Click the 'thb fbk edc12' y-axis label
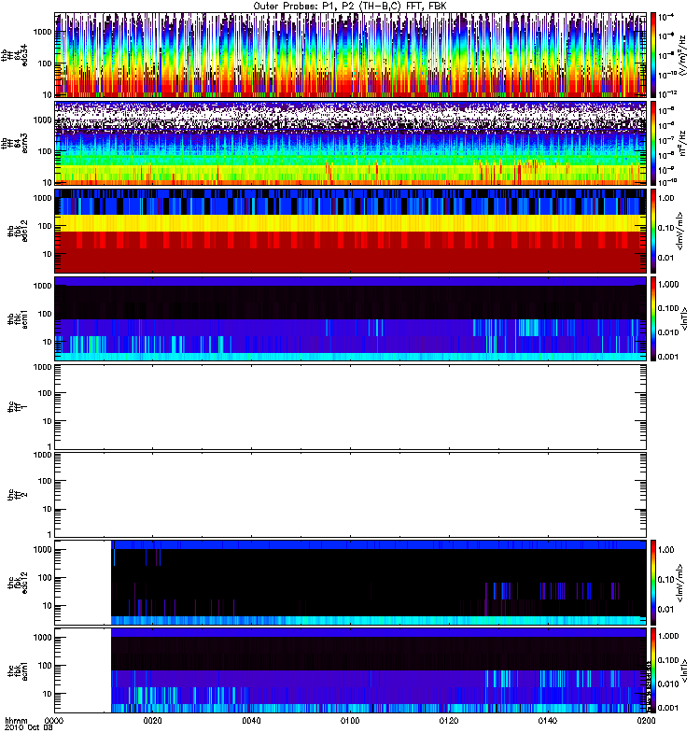 18,231
